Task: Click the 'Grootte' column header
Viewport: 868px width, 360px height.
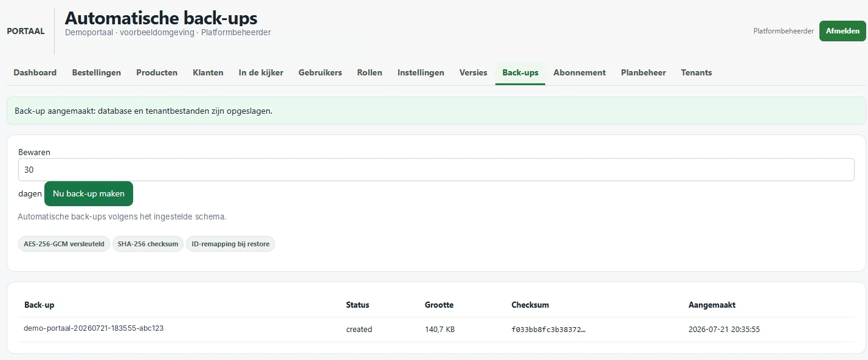Action: click(x=439, y=305)
